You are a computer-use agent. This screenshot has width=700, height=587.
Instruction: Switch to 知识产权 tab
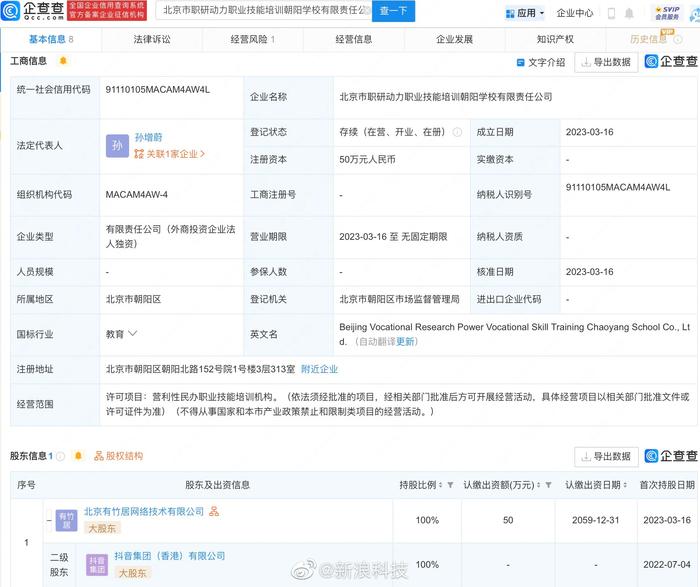[x=555, y=39]
